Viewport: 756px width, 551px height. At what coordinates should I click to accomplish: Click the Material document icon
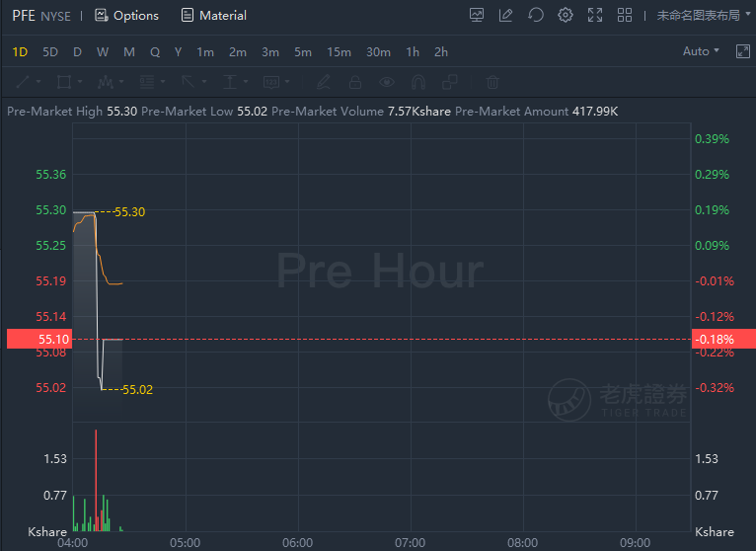coord(188,16)
